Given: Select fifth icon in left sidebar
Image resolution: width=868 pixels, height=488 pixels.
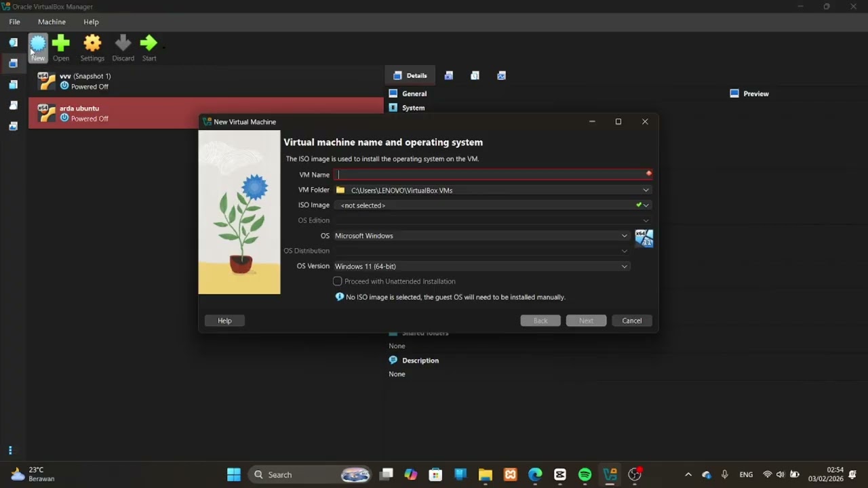Looking at the screenshot, I should pyautogui.click(x=13, y=126).
